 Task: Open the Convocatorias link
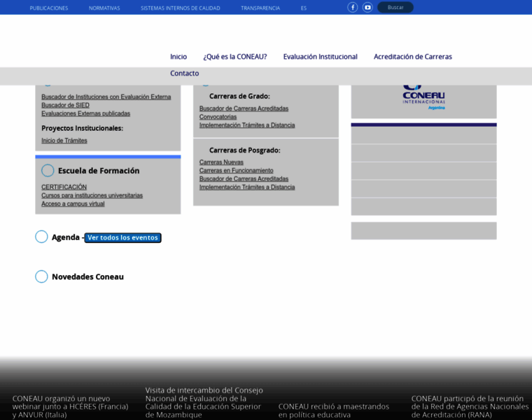[218, 117]
